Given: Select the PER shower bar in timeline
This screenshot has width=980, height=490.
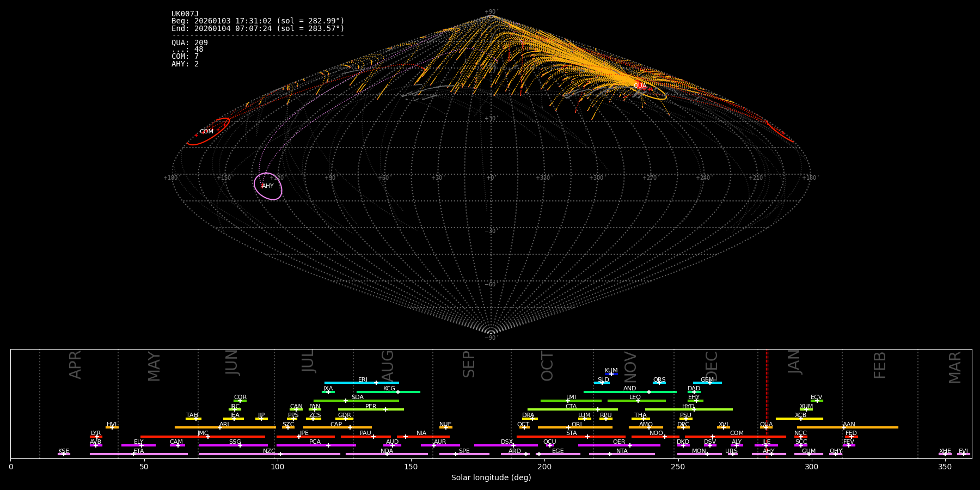Looking at the screenshot, I should (x=371, y=409).
